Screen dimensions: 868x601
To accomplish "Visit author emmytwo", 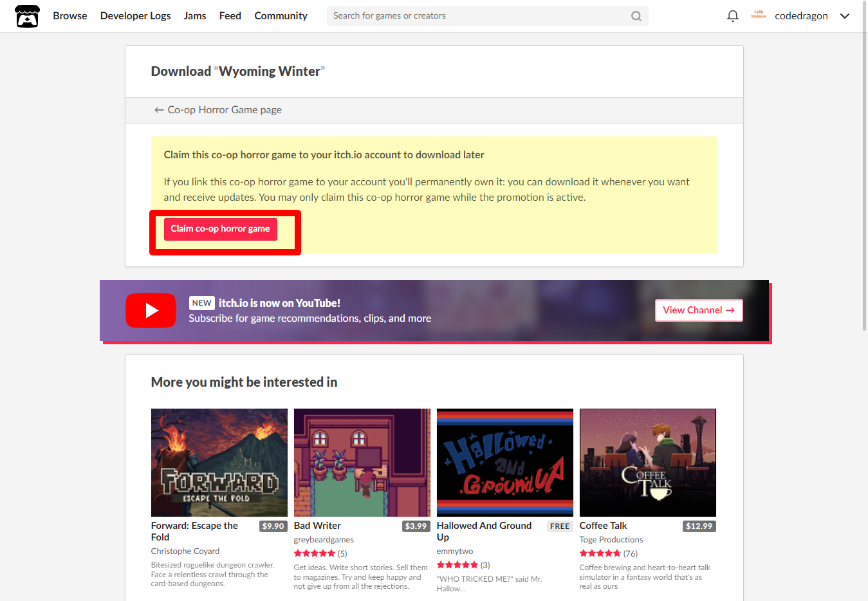I will (455, 551).
